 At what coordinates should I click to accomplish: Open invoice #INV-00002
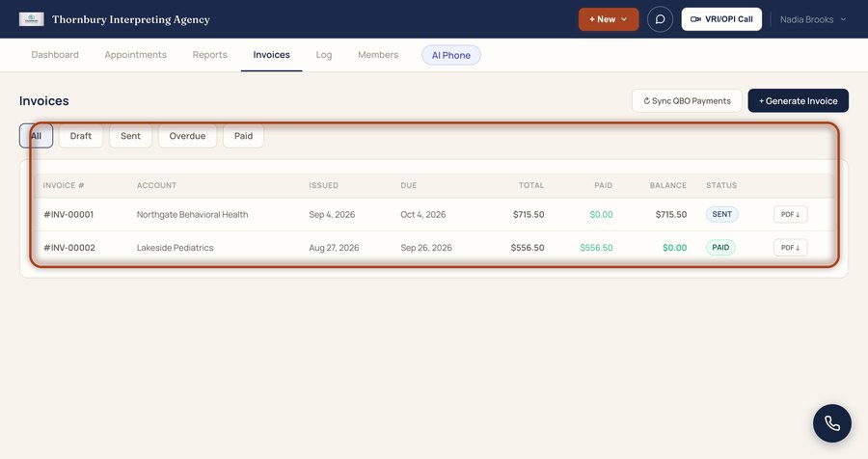point(69,248)
